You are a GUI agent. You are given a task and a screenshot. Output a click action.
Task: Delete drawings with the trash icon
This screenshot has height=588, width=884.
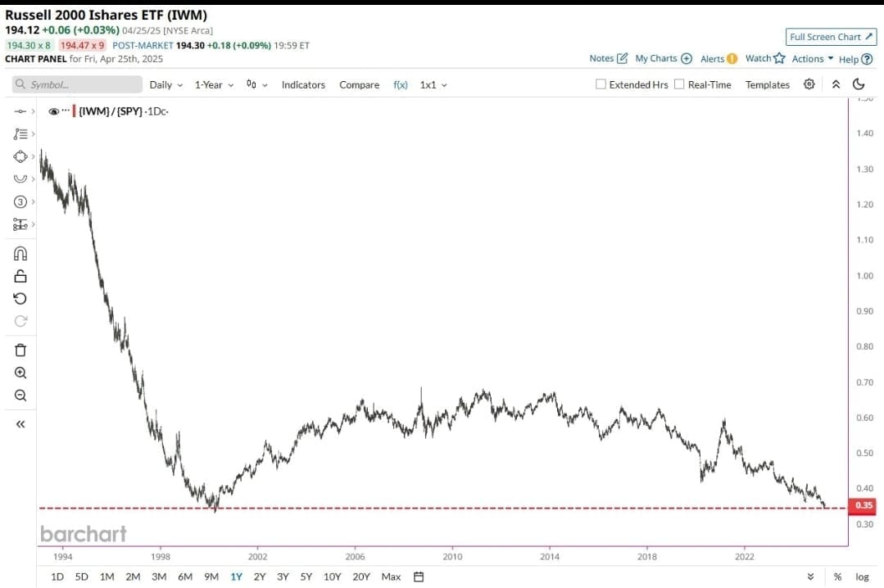[x=20, y=351]
